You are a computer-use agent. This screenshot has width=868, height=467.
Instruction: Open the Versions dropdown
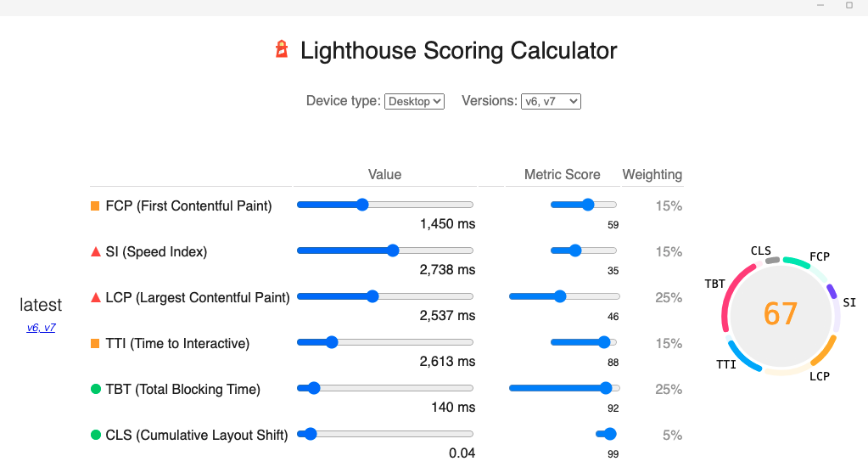(x=551, y=101)
